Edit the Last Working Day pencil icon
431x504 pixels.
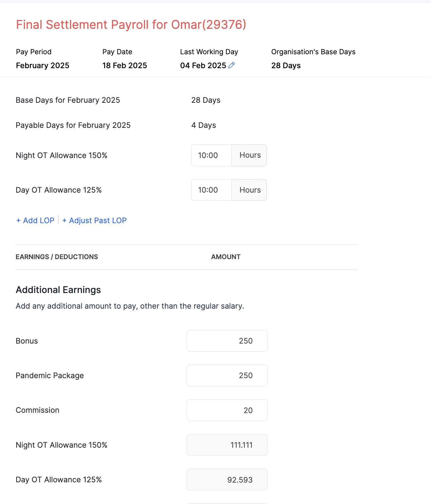coord(232,65)
